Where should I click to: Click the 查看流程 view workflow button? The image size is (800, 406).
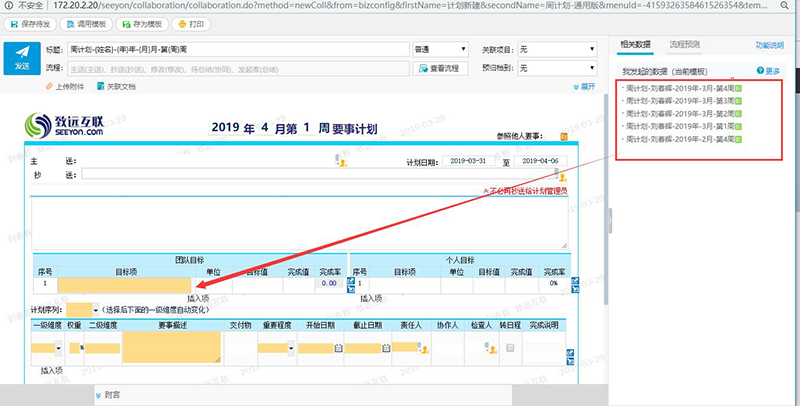coord(438,68)
